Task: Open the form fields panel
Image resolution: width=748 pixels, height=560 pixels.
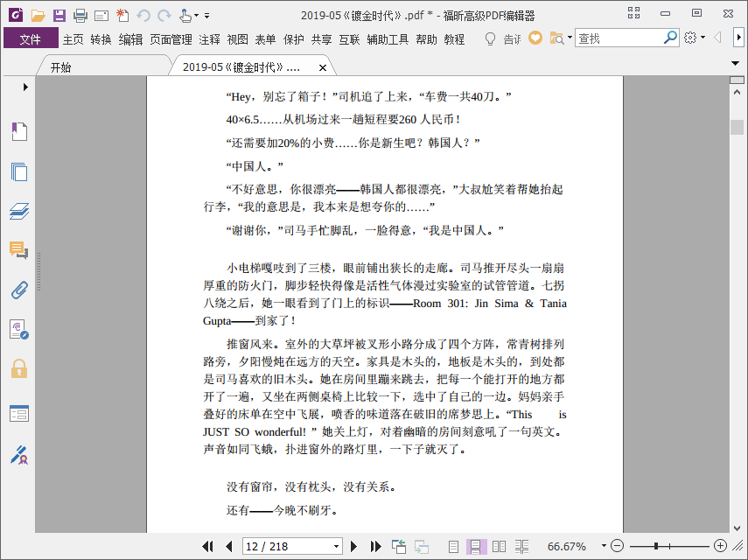Action: 19,413
